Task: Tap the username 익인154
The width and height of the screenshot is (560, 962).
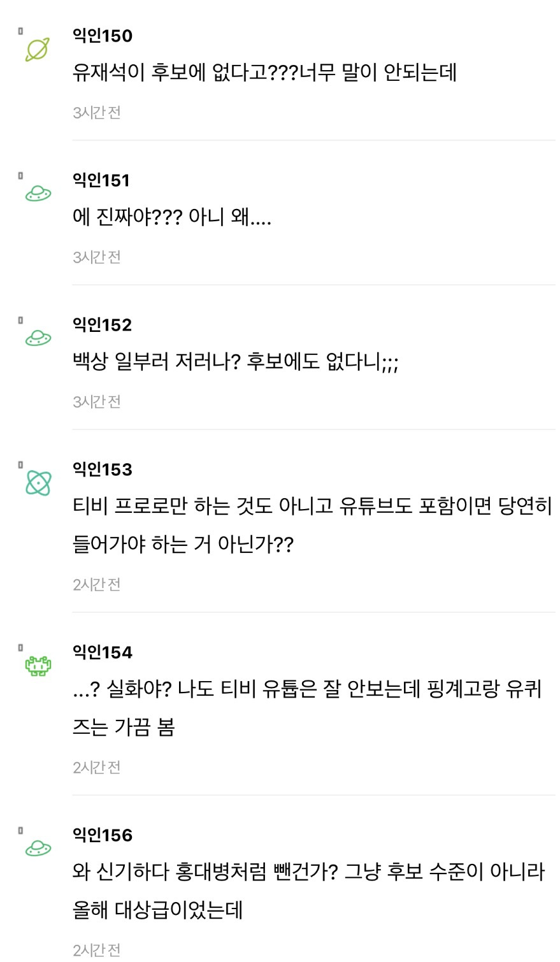Action: pos(103,652)
